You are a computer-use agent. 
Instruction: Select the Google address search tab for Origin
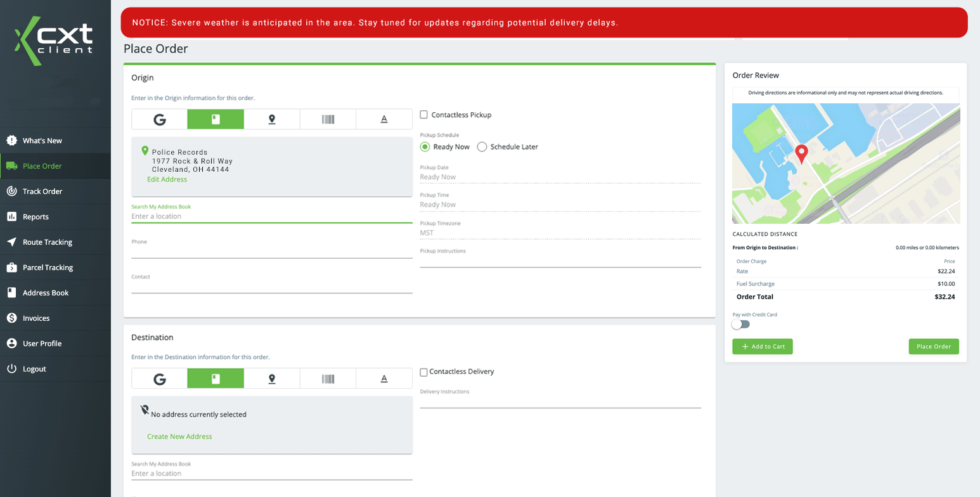[158, 119]
